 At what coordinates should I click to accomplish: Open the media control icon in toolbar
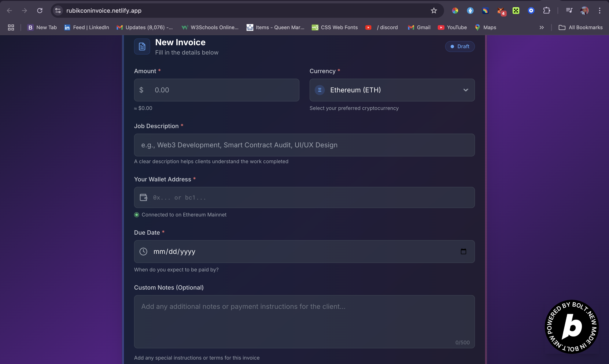click(569, 11)
